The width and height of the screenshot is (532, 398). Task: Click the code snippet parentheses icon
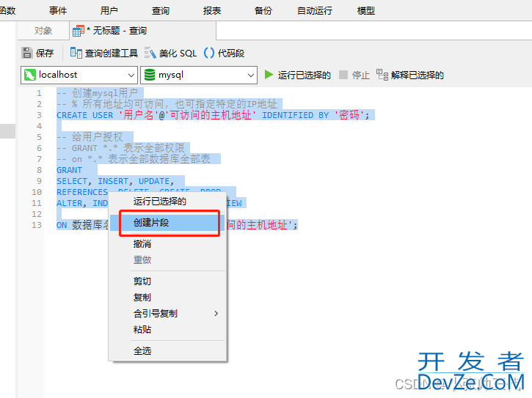tap(209, 53)
